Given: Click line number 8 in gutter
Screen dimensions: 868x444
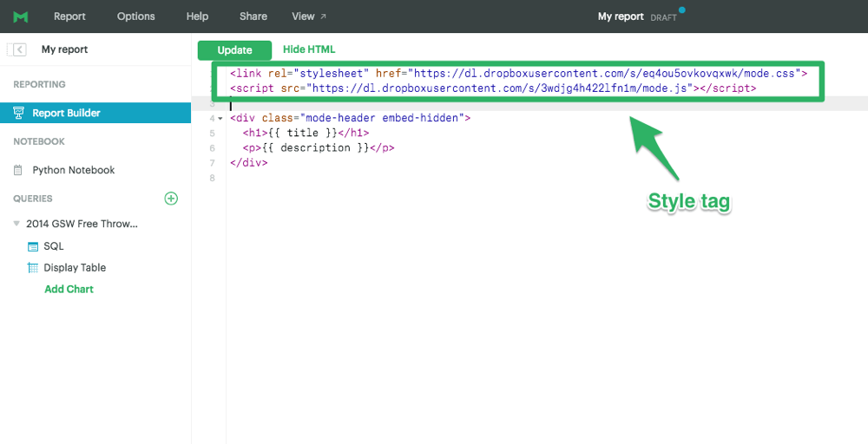Looking at the screenshot, I should pyautogui.click(x=213, y=178).
